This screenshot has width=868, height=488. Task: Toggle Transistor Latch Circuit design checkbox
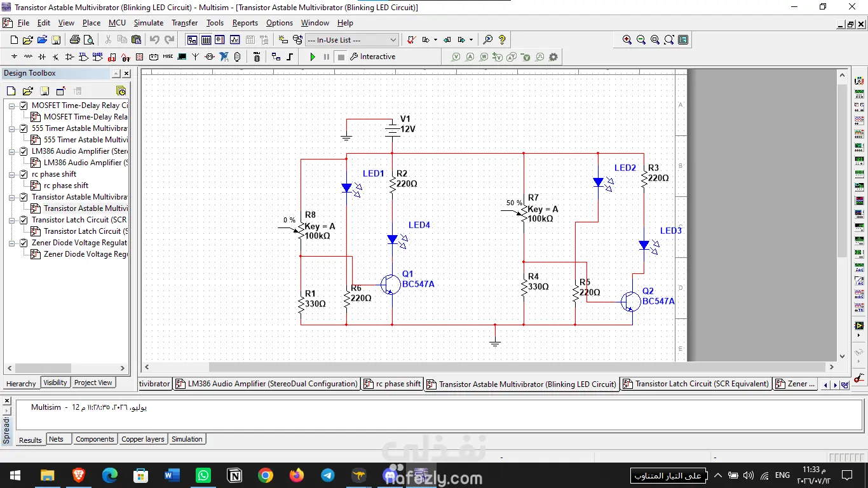pos(24,220)
